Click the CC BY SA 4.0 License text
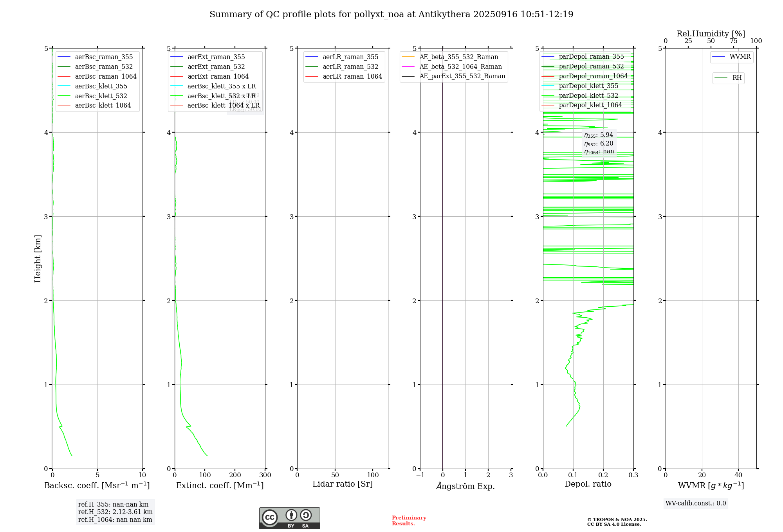The width and height of the screenshot is (783, 532). pos(614,525)
